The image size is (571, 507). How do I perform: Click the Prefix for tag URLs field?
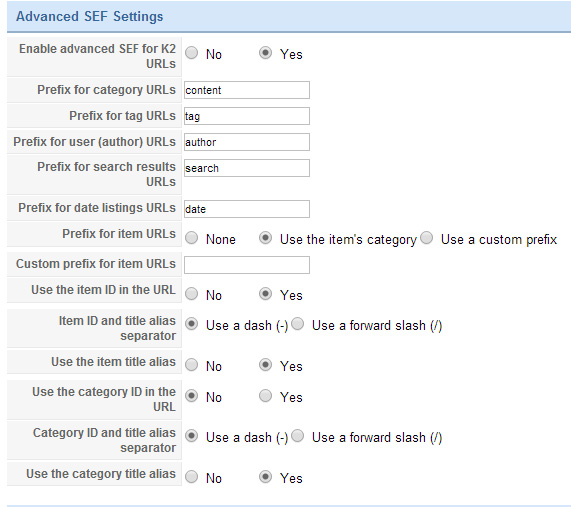[x=247, y=116]
